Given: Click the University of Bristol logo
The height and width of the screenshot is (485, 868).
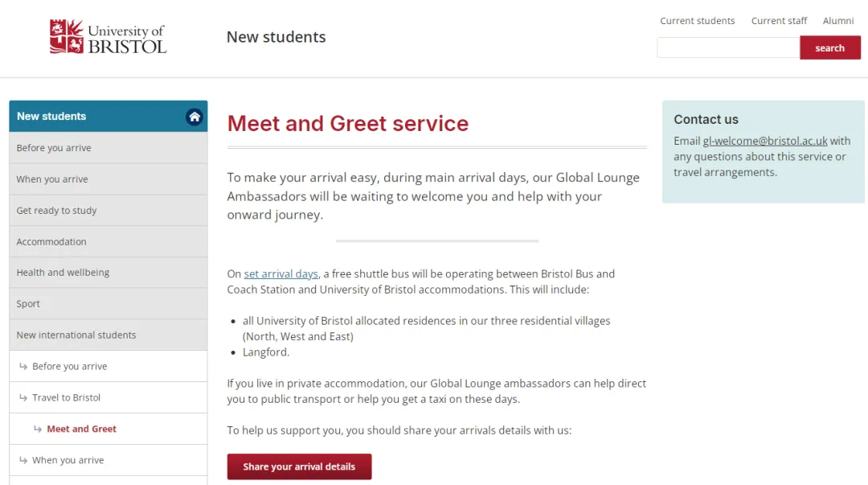Looking at the screenshot, I should 108,36.
